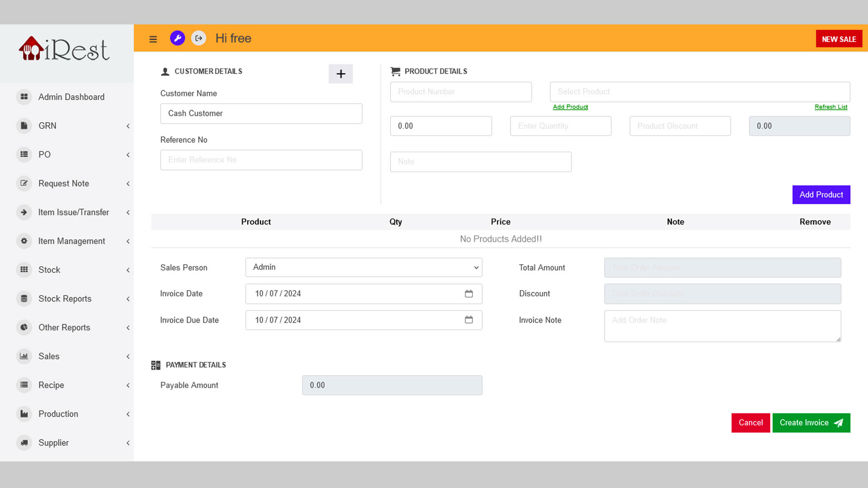This screenshot has height=488, width=868.
Task: Click the Sales sidebar icon
Action: [24, 357]
